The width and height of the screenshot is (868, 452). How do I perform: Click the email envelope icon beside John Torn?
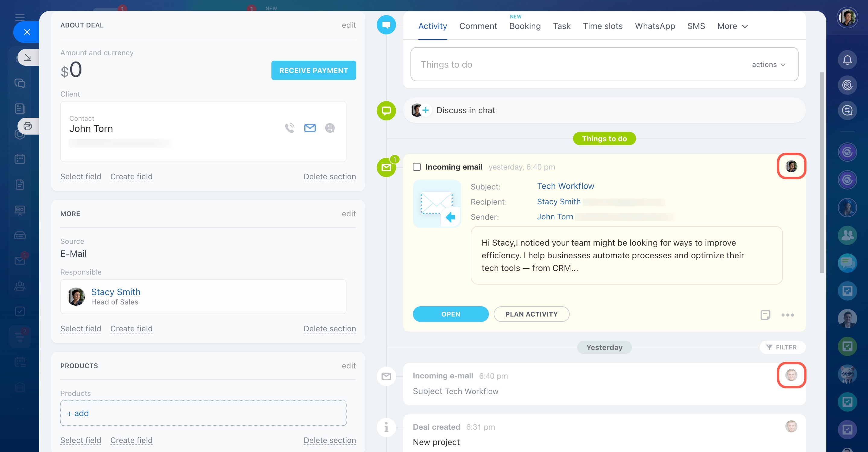(310, 128)
